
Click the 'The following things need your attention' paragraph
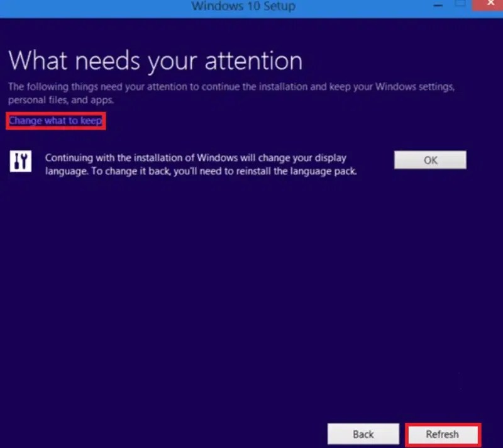(x=231, y=93)
